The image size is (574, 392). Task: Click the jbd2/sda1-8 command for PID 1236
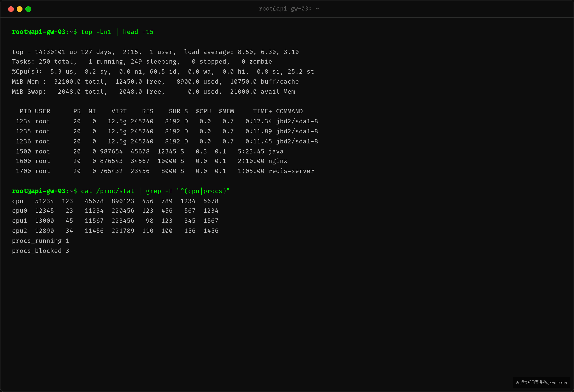click(x=297, y=142)
